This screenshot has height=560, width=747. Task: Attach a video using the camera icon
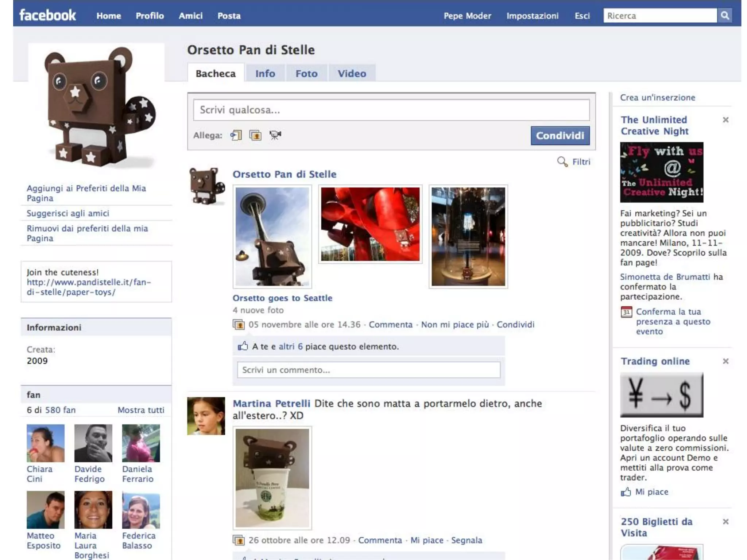point(275,135)
